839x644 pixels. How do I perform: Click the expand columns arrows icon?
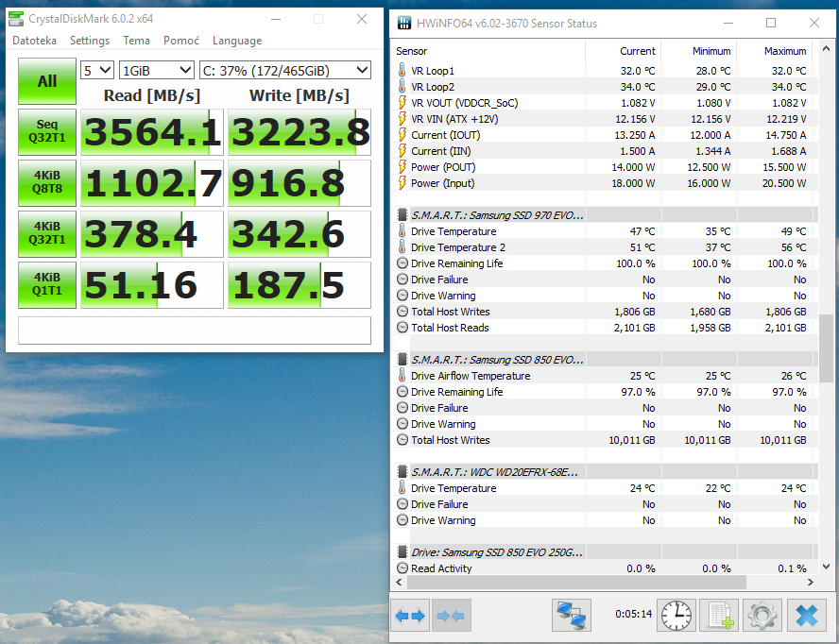[x=410, y=616]
